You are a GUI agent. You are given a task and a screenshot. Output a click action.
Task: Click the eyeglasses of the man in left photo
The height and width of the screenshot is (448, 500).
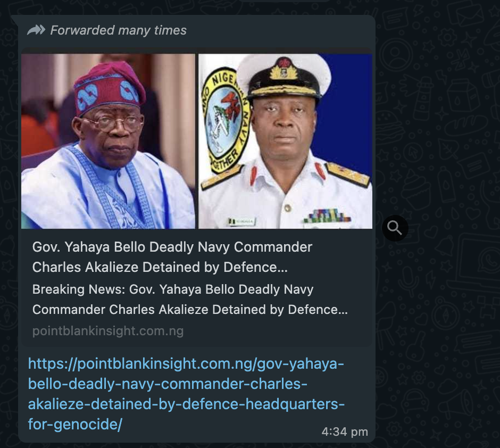[113, 123]
